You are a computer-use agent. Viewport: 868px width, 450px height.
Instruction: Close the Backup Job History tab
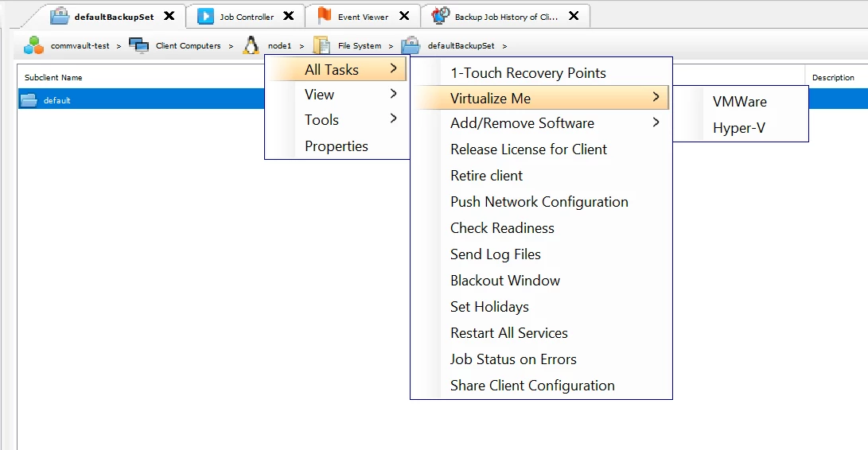pos(574,16)
